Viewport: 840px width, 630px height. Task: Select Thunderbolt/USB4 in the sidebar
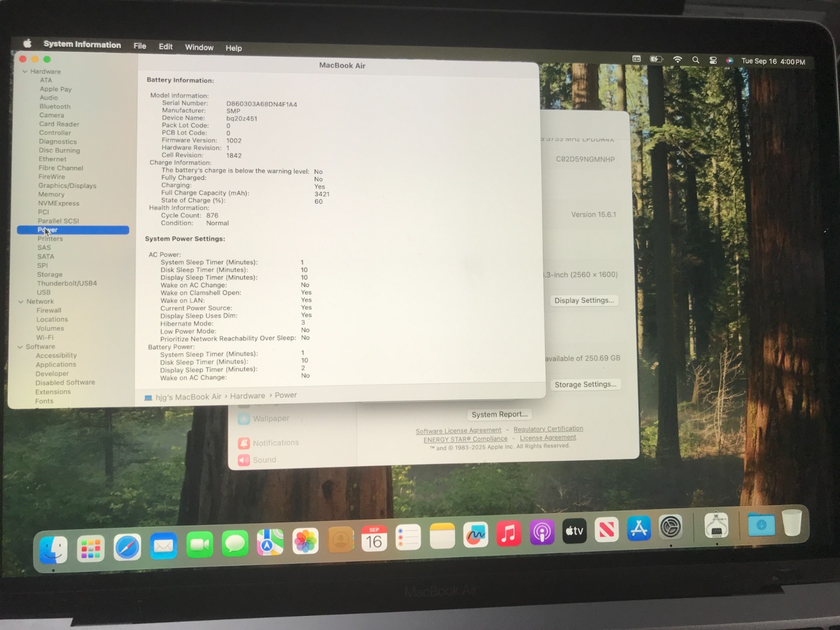point(67,283)
